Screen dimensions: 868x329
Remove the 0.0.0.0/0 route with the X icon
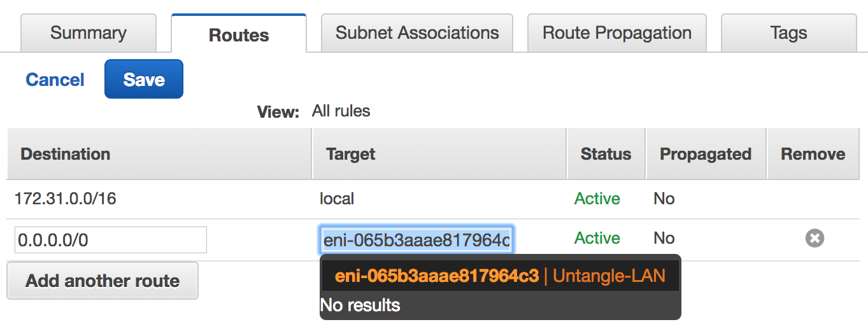(x=815, y=239)
